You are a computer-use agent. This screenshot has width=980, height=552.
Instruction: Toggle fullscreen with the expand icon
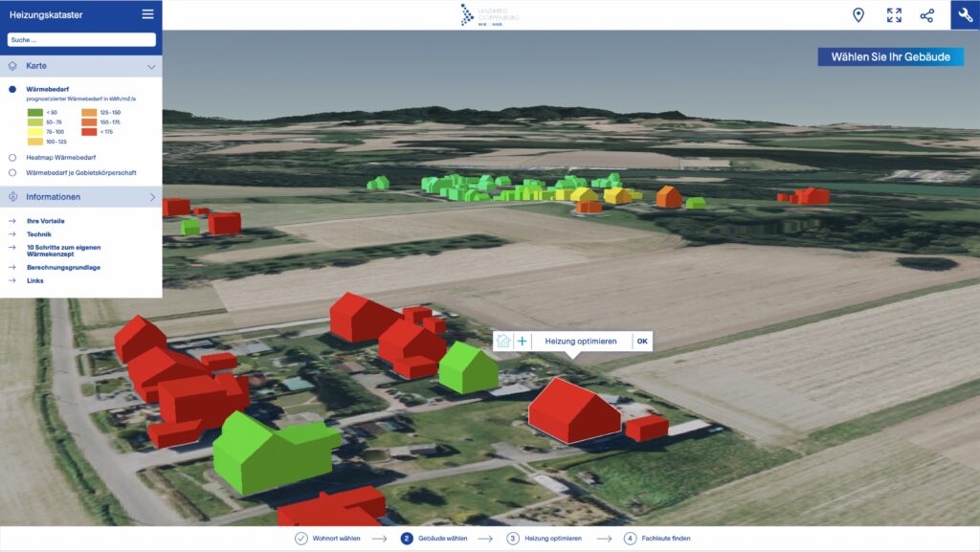click(894, 15)
